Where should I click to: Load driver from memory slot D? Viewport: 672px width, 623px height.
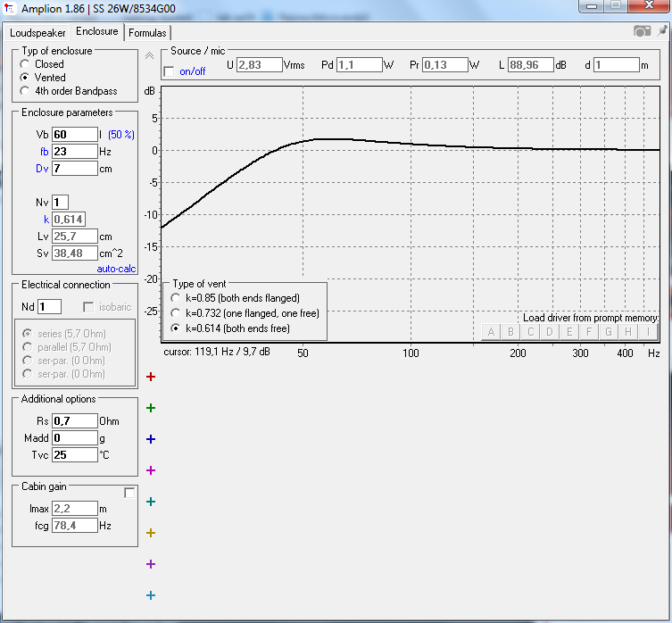click(x=550, y=332)
